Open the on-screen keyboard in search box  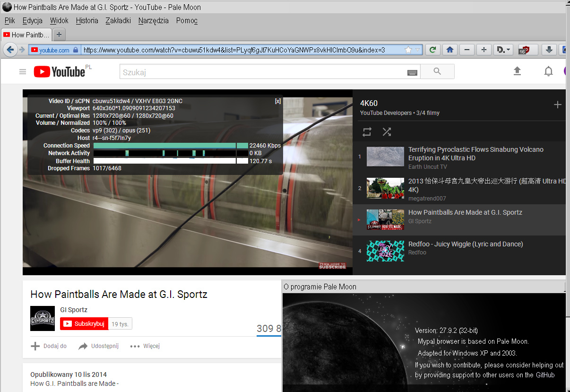click(412, 72)
